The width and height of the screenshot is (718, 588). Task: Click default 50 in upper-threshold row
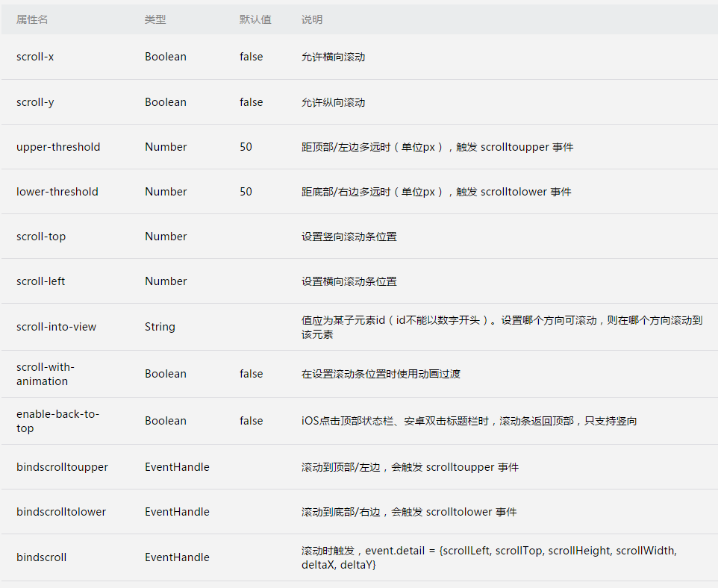tap(246, 147)
